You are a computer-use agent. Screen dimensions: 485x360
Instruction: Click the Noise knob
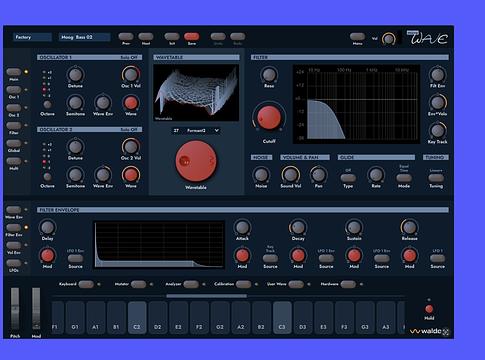[261, 175]
